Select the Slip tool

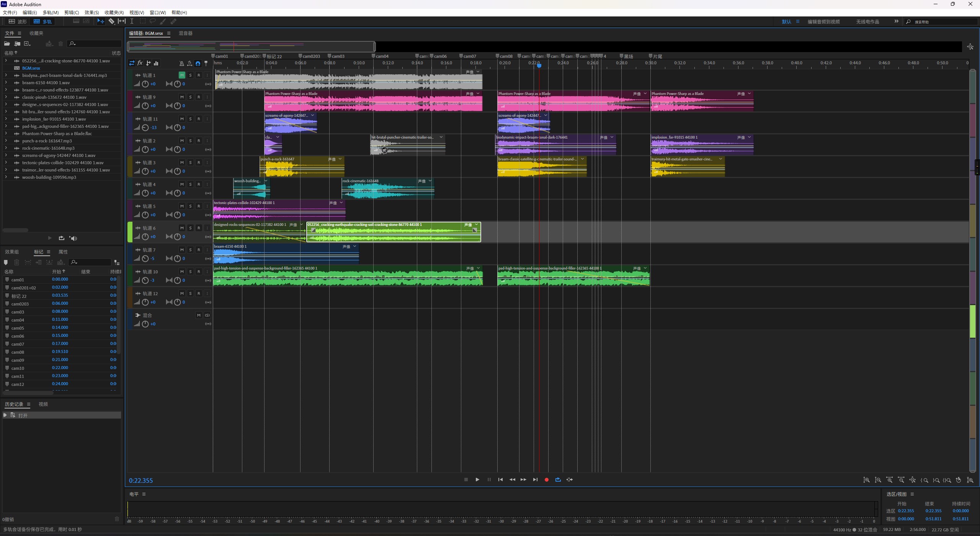tap(121, 21)
